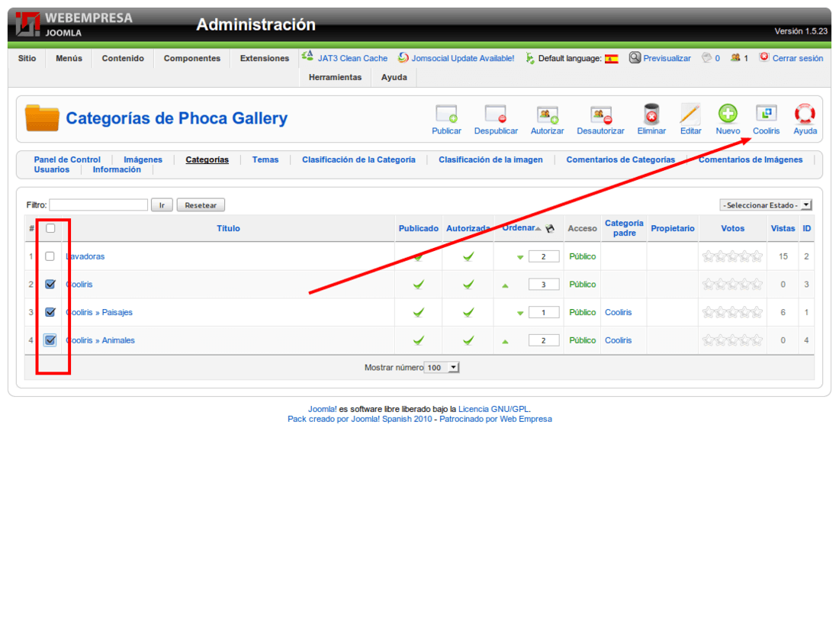Click the Spanish flag language icon
839x644 pixels.
612,58
